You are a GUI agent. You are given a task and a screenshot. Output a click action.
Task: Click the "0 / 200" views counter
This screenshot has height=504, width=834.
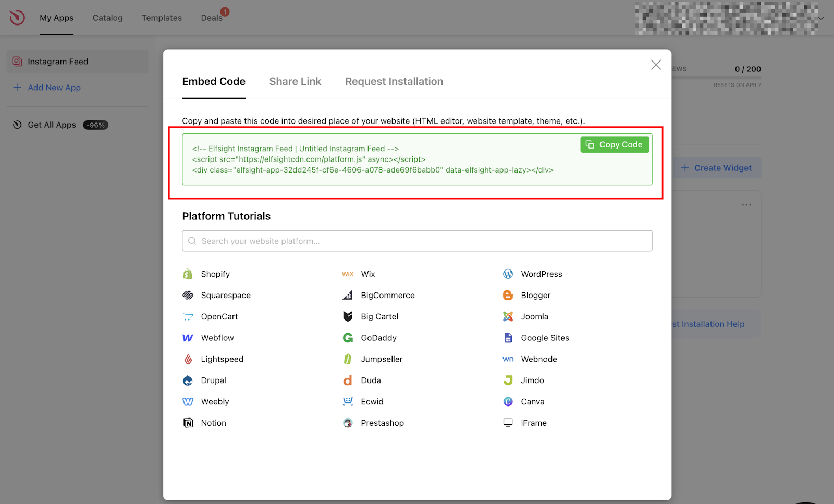click(747, 69)
